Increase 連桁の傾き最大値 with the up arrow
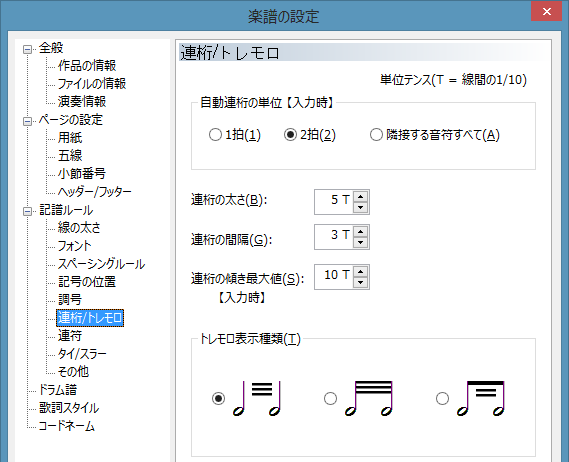Image resolution: width=569 pixels, height=462 pixels. tap(360, 271)
